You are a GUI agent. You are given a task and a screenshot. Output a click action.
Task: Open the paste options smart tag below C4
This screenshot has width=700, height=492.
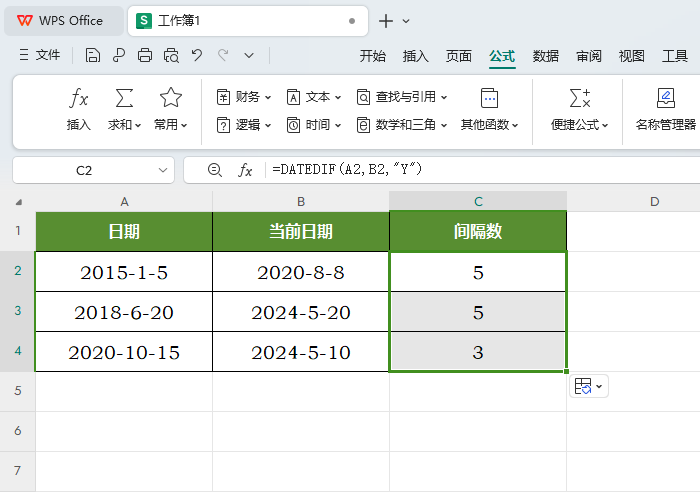(x=588, y=386)
